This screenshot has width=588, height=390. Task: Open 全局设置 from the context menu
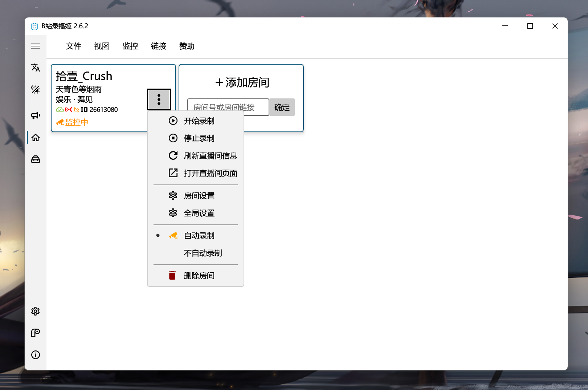coord(196,213)
